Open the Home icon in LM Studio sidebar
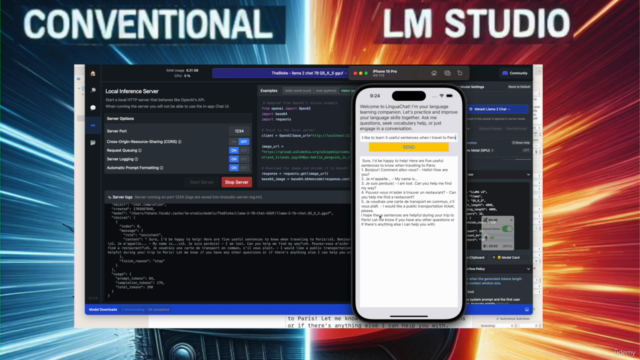The image size is (640, 360). (93, 73)
